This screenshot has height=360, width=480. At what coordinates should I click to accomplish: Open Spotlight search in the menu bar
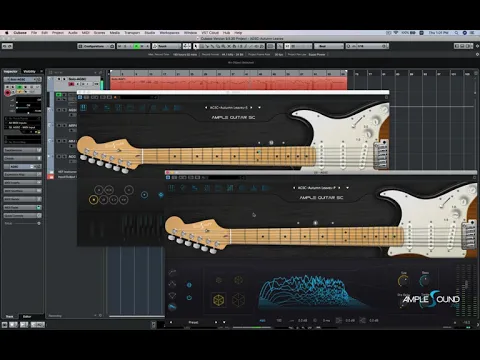(456, 33)
